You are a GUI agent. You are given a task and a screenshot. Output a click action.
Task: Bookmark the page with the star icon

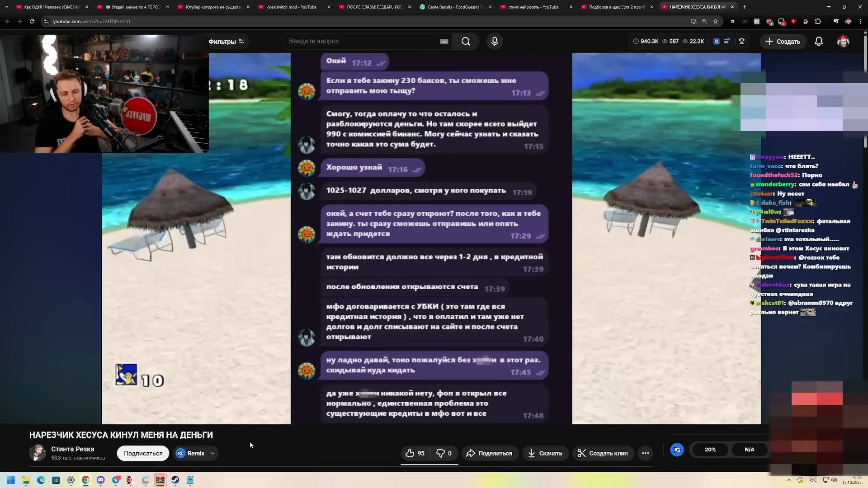pyautogui.click(x=715, y=21)
